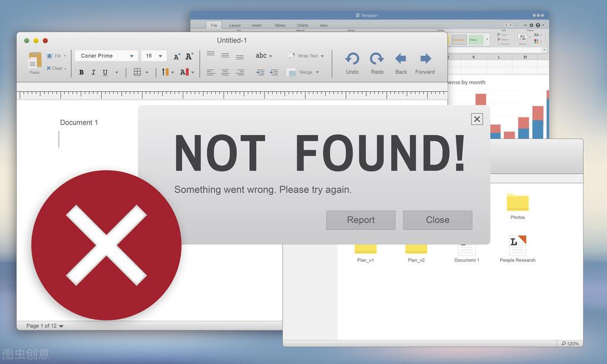Open the highlight color dropdown arrow
The width and height of the screenshot is (607, 364).
tap(172, 72)
